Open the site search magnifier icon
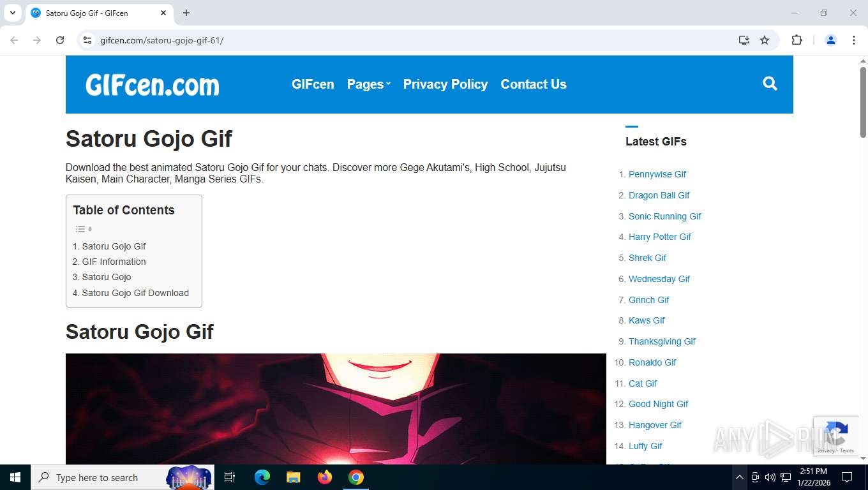This screenshot has height=490, width=868. click(770, 84)
